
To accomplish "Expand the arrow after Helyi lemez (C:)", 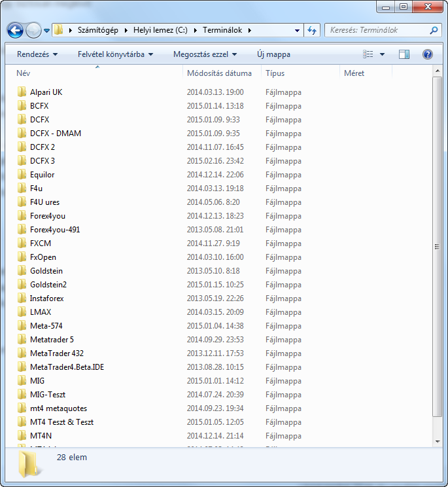I will (195, 30).
